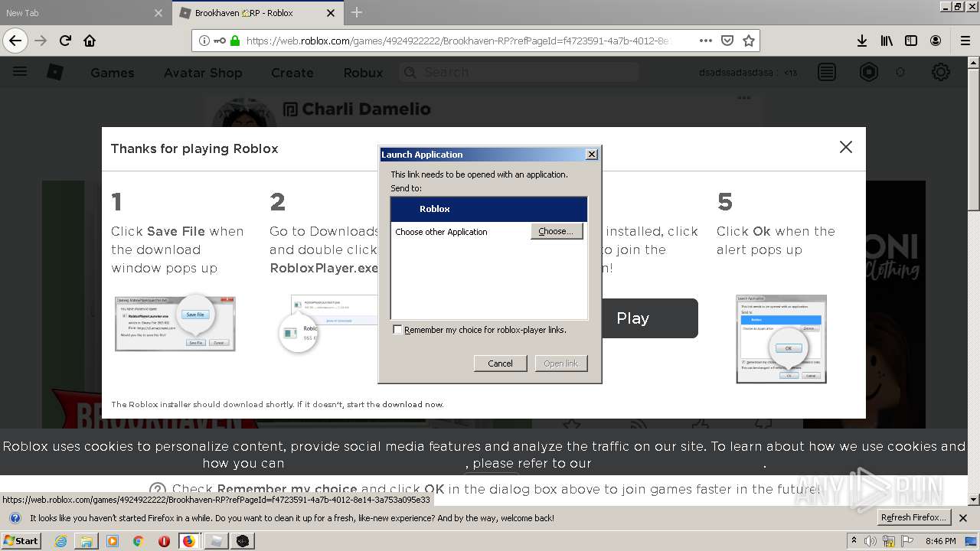Click username dsadssadasdasa in Roblox header
This screenshot has width=980, height=551.
coord(736,73)
